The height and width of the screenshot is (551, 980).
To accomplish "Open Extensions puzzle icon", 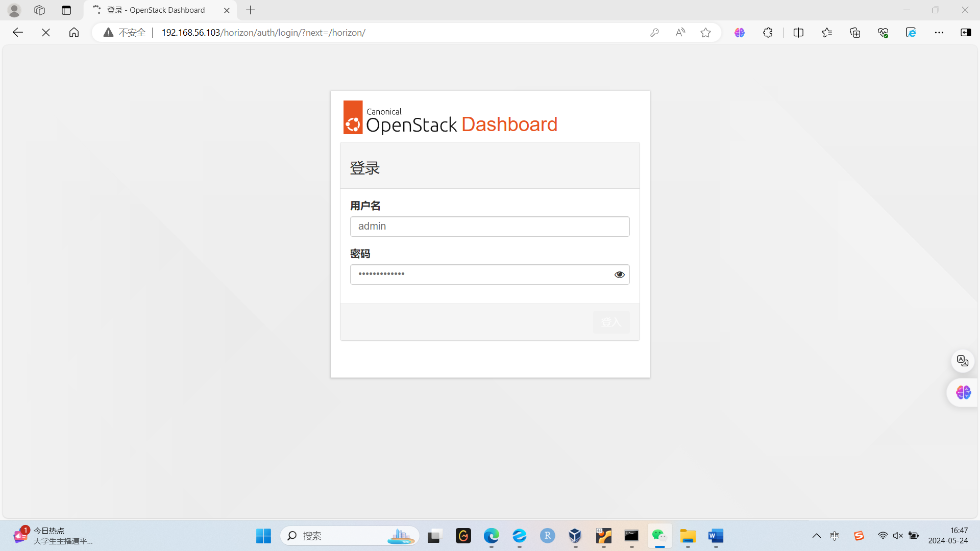I will point(768,33).
